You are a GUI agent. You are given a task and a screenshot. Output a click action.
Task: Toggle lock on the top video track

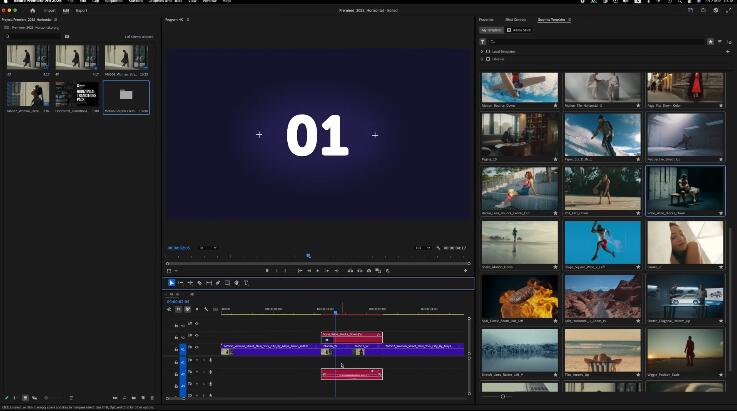(x=176, y=325)
